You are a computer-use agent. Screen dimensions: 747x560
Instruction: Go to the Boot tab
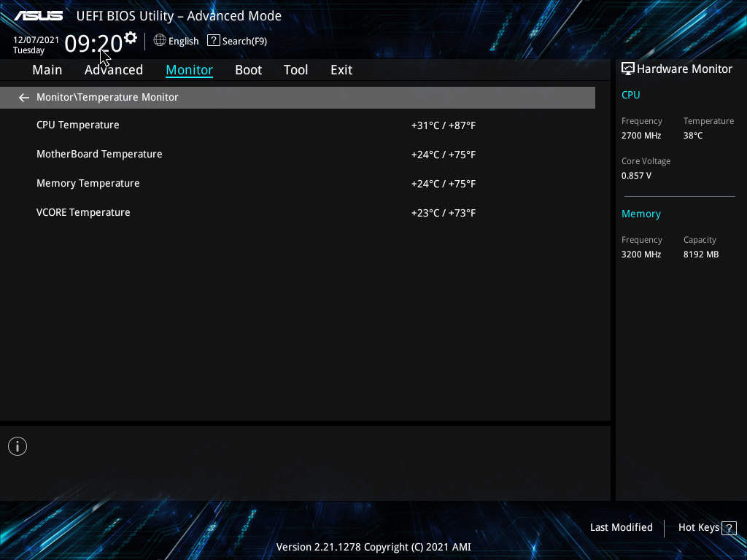pyautogui.click(x=248, y=70)
